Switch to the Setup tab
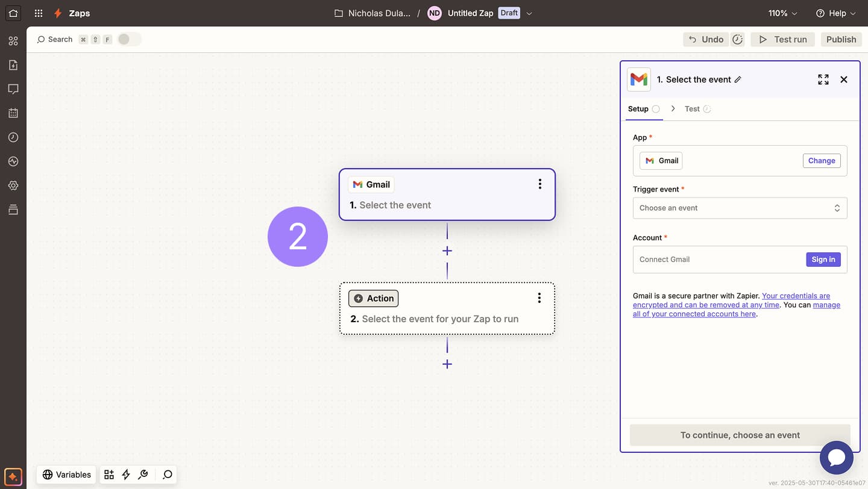 (644, 109)
